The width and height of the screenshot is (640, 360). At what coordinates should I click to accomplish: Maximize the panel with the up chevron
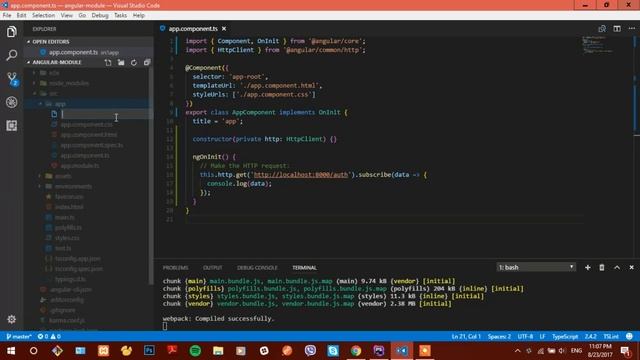617,267
